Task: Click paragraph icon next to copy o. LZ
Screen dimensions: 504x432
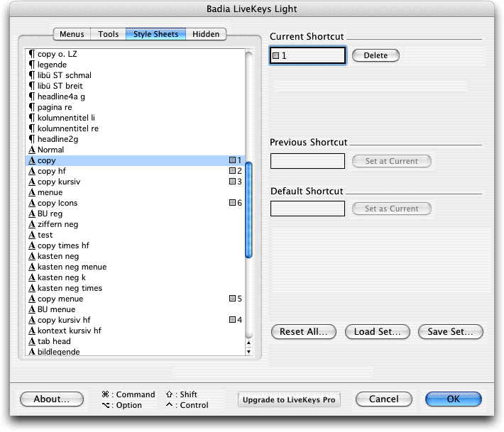Action: pos(32,54)
